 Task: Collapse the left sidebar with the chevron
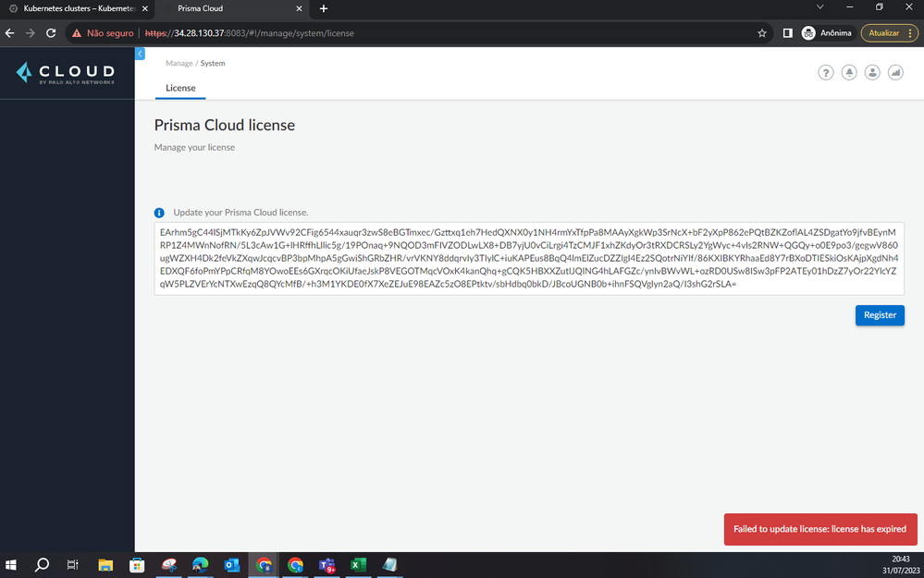(140, 54)
